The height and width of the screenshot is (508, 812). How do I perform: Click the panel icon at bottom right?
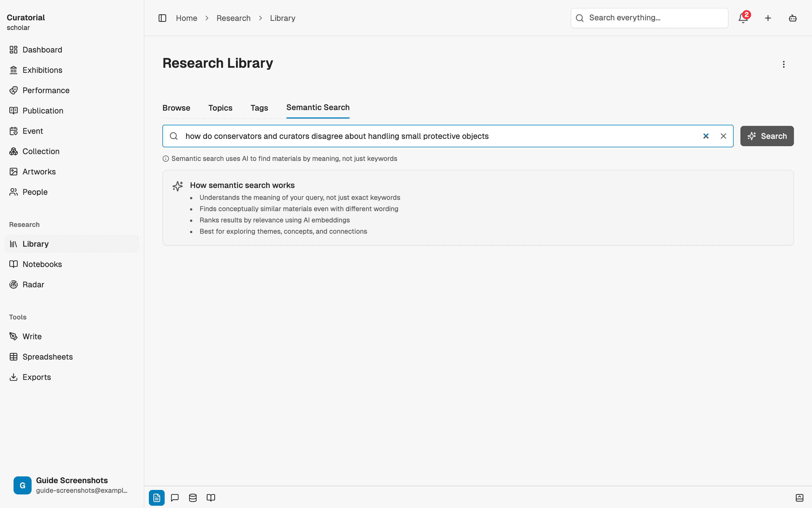pyautogui.click(x=800, y=498)
